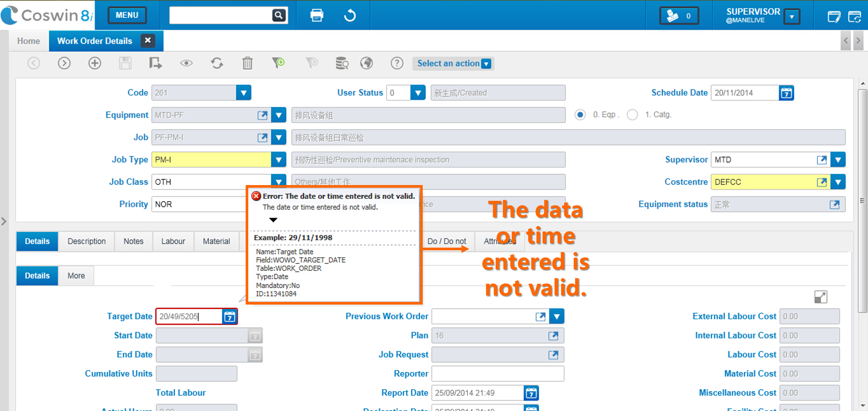The image size is (868, 411).
Task: Click the next record arrow icon
Action: 64,63
